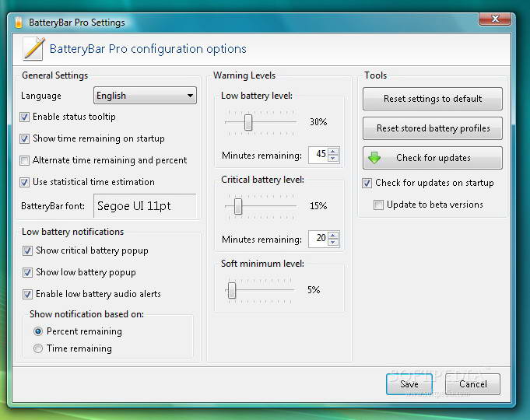The image size is (530, 420).
Task: Select the Percent remaining radio button
Action: tap(38, 331)
